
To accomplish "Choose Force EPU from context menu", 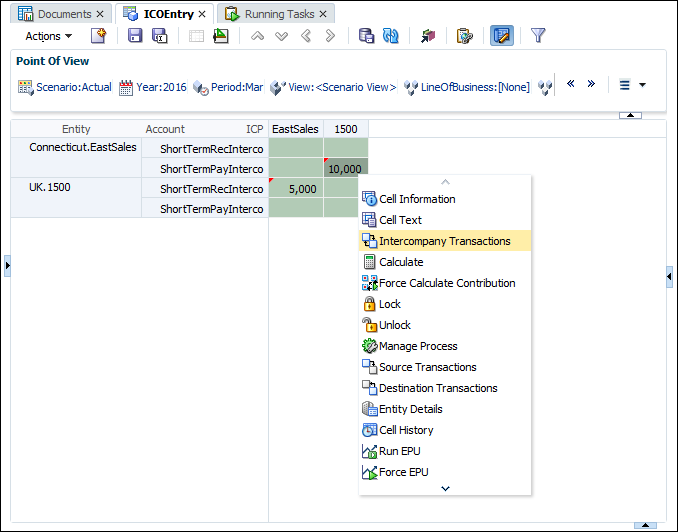I will coord(445,472).
